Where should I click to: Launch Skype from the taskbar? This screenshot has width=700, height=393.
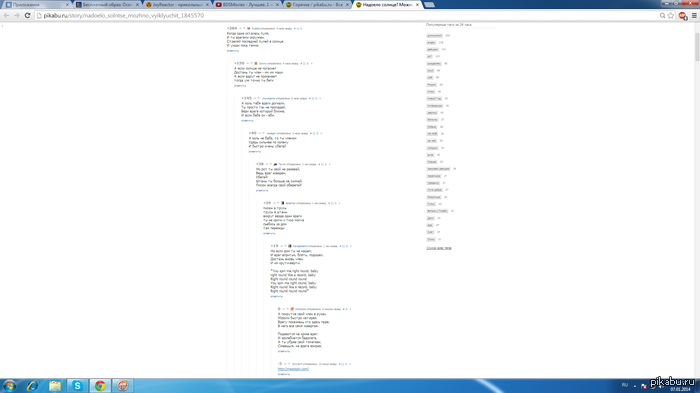tap(77, 385)
